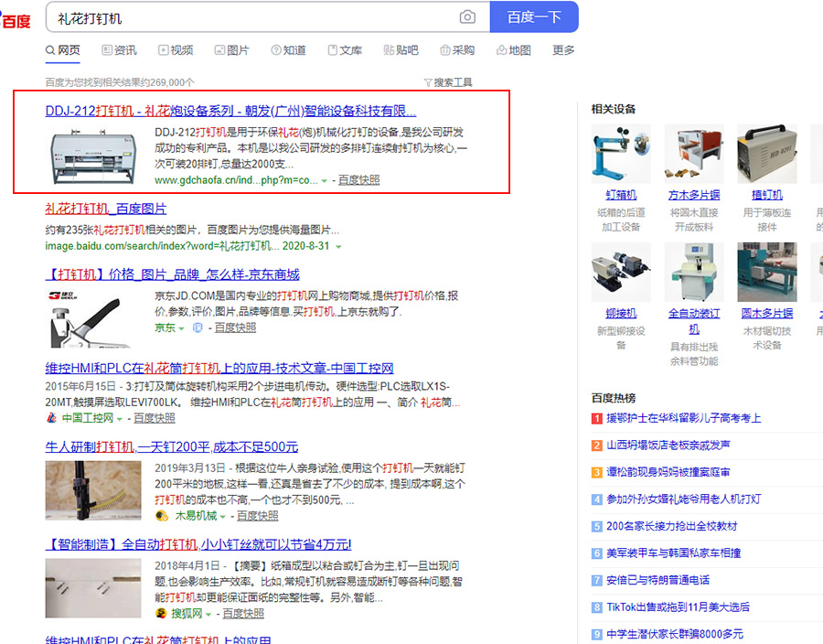The image size is (823, 644).
Task: Open the DDJ-212打钉机 result title
Action: [230, 111]
